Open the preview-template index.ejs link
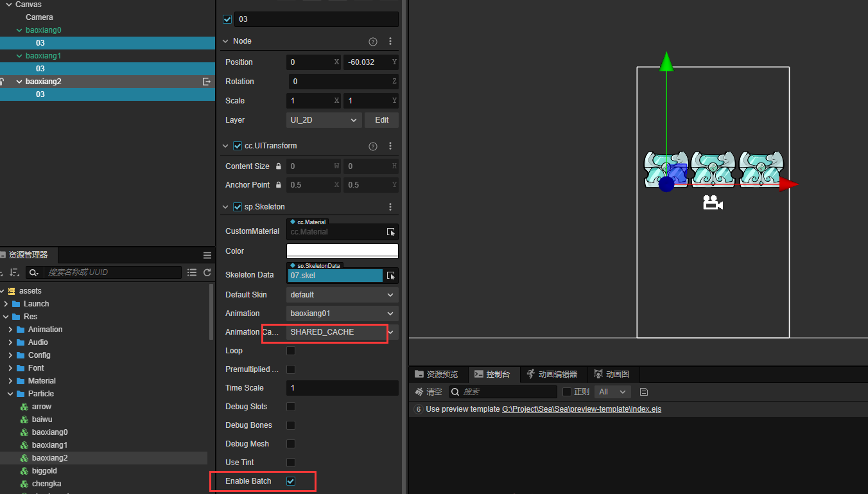868x494 pixels. pos(582,409)
